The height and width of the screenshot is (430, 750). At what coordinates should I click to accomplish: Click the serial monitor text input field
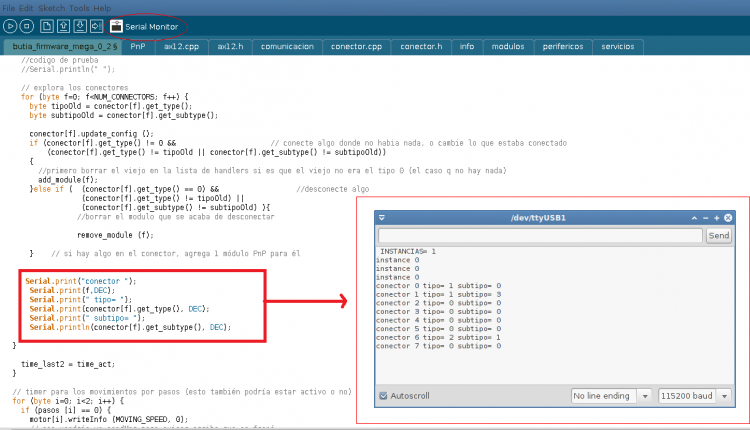[x=539, y=236]
